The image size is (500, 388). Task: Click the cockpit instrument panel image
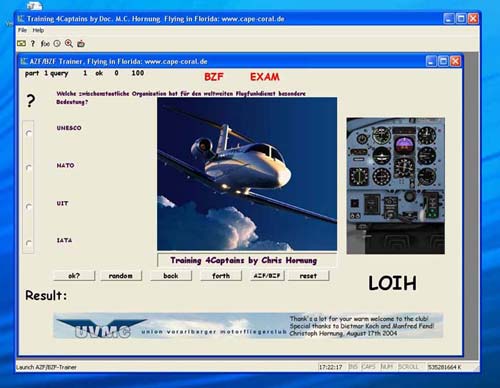(395, 186)
